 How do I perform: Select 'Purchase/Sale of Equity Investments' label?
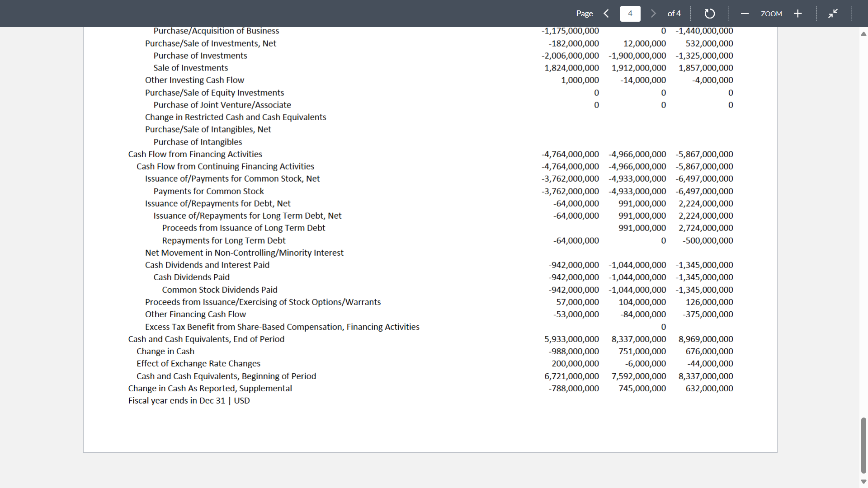tap(214, 93)
